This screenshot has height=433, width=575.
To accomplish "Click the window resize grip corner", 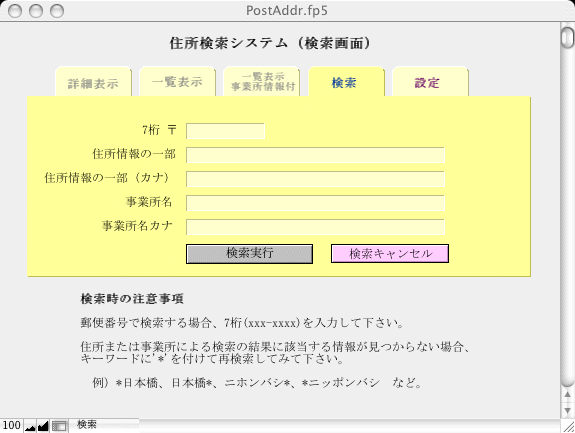I will click(x=568, y=426).
